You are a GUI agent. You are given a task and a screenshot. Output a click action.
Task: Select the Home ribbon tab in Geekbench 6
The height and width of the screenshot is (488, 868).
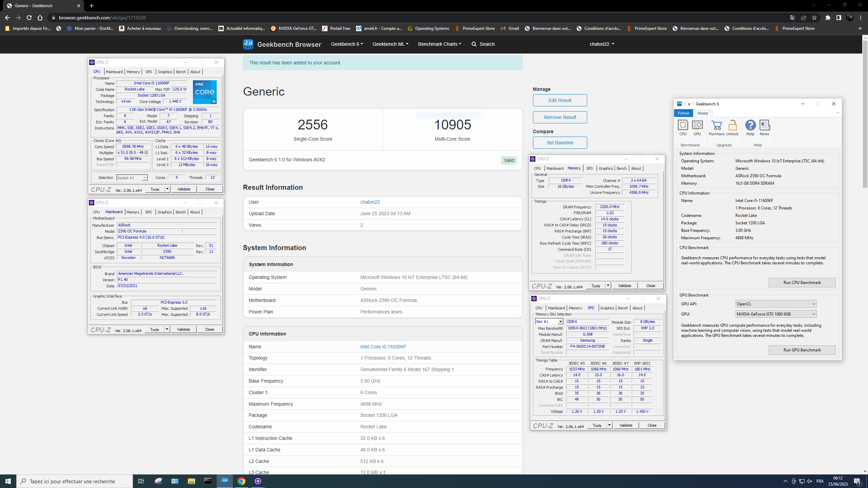[x=703, y=113]
